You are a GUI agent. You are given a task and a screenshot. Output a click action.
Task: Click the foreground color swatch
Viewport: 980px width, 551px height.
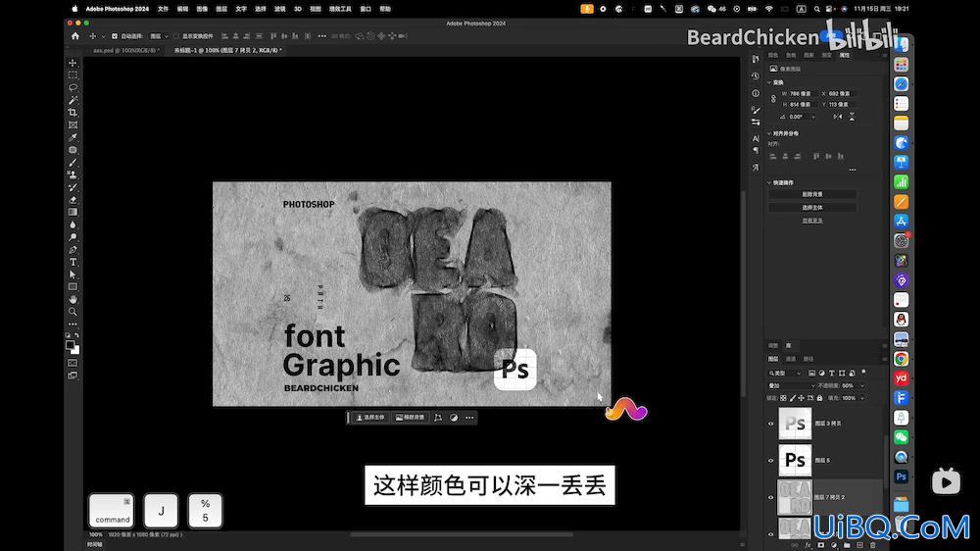coord(70,345)
